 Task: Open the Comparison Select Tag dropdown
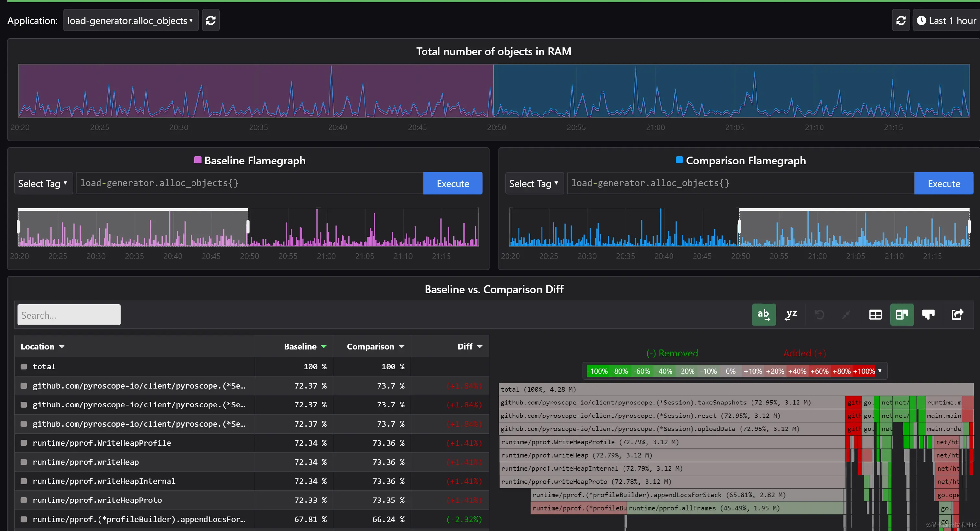(534, 184)
